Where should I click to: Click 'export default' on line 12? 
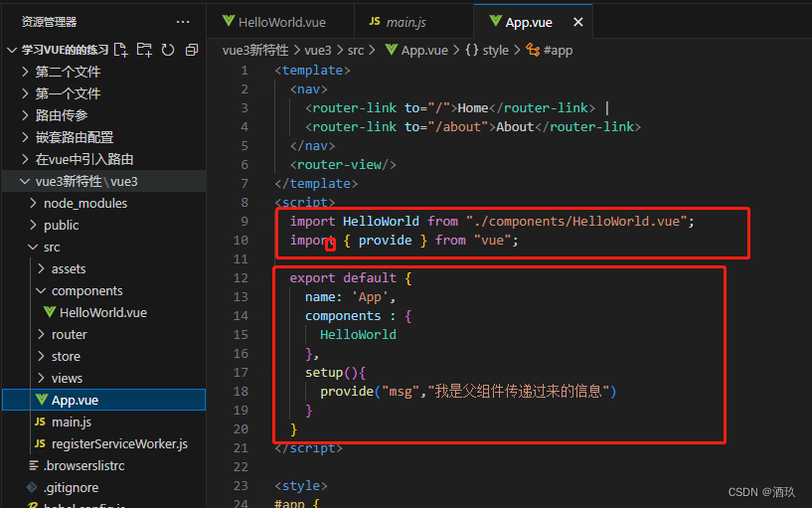(x=343, y=278)
